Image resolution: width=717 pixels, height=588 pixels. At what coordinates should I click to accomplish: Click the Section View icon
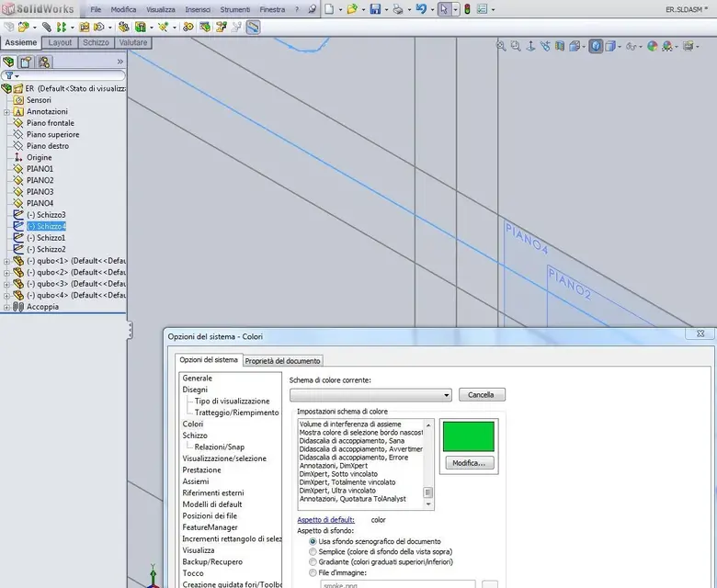click(x=560, y=46)
